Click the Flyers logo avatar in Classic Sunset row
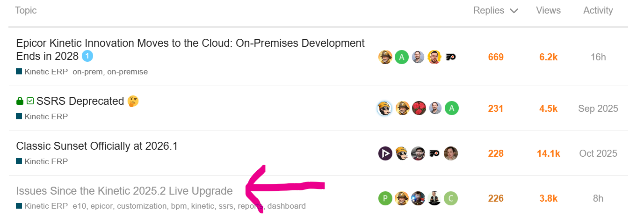 [434, 153]
